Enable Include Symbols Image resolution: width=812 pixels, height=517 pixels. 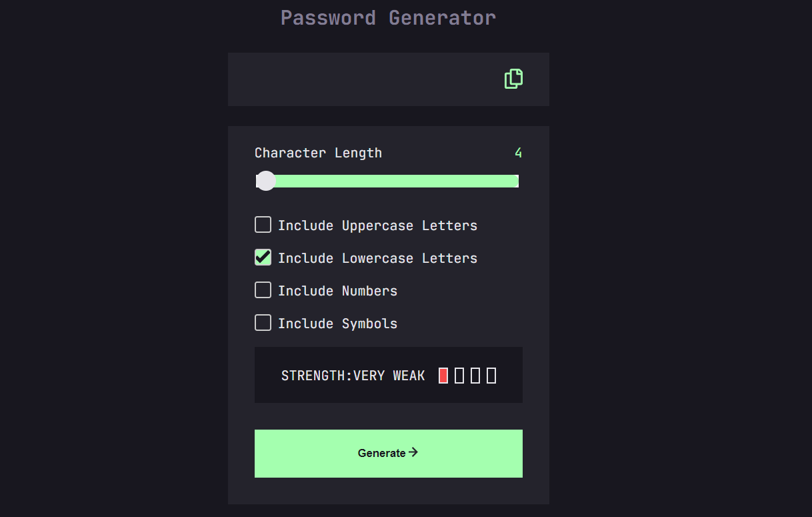(263, 323)
